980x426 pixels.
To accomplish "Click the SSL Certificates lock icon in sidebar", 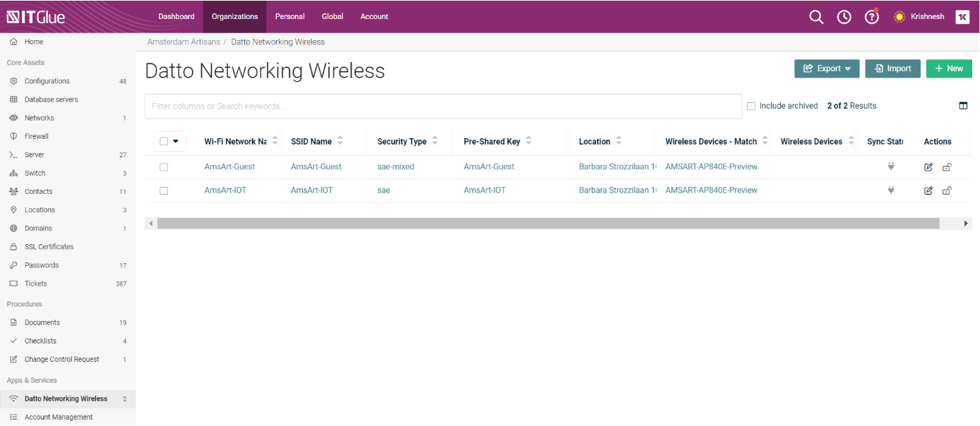I will [13, 247].
